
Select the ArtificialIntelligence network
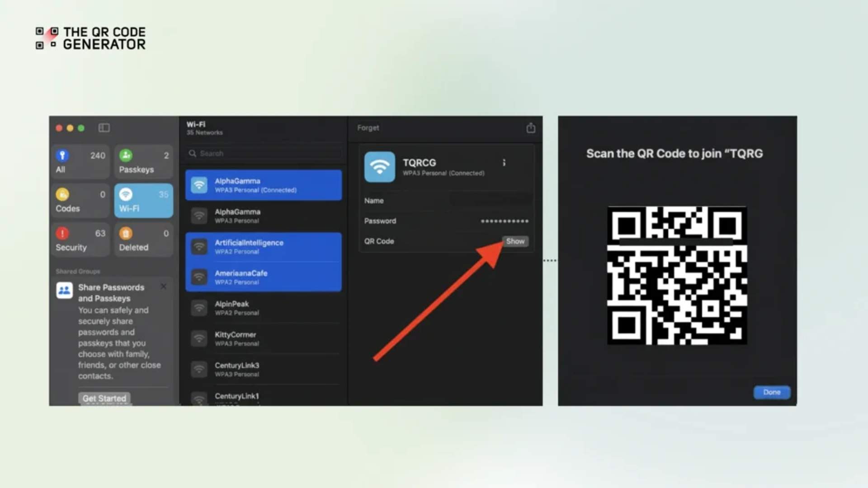pos(264,247)
